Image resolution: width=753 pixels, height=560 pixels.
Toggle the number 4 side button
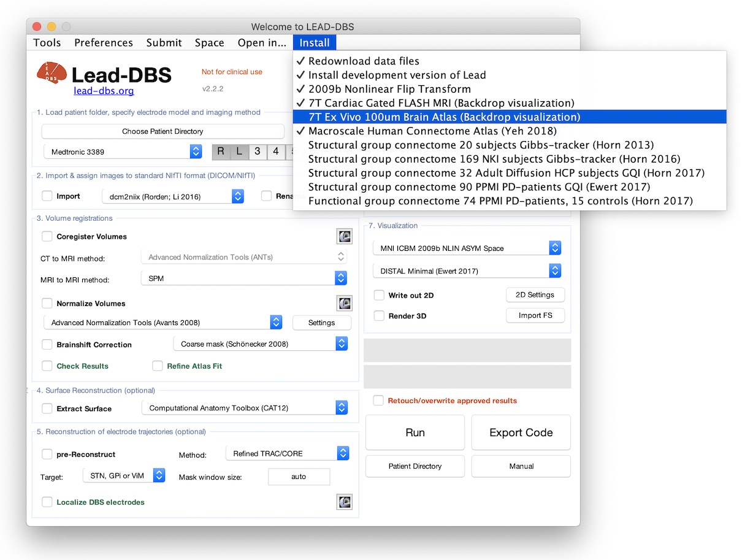pos(276,152)
